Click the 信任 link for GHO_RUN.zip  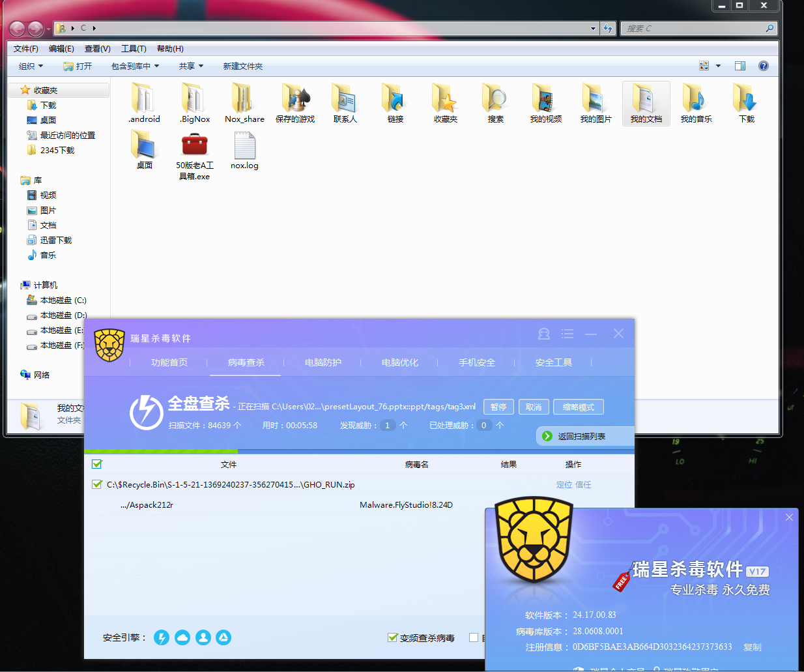(583, 484)
